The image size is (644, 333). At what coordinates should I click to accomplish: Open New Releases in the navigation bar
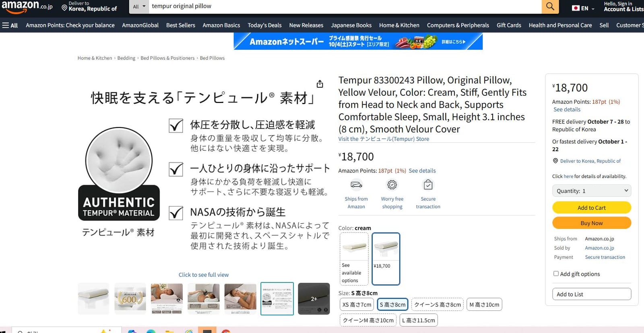(306, 25)
